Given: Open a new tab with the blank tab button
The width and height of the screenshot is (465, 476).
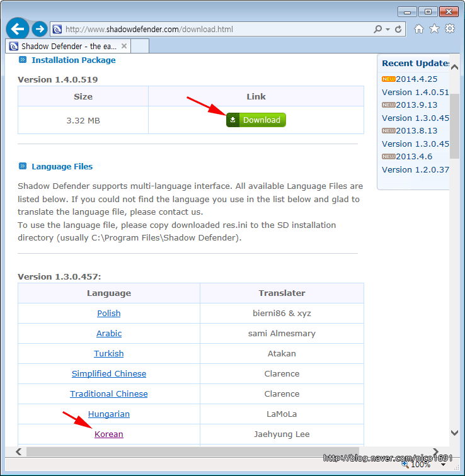Looking at the screenshot, I should click(140, 46).
